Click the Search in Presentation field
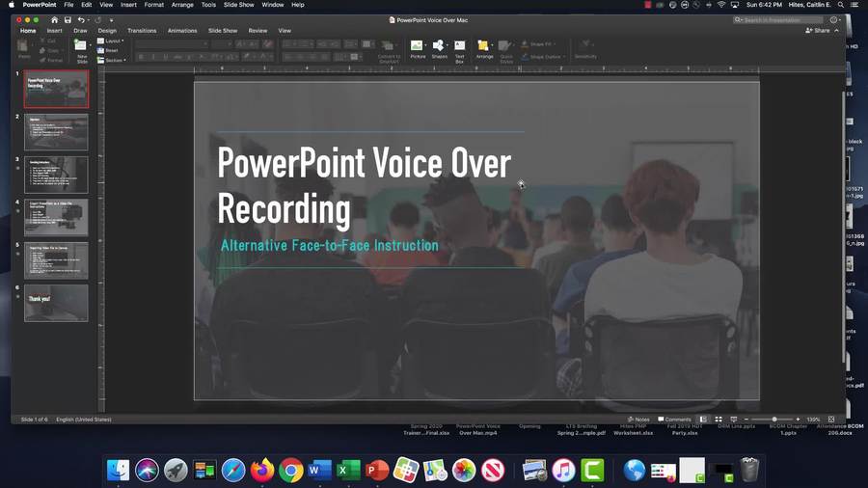This screenshot has height=488, width=868. click(777, 20)
